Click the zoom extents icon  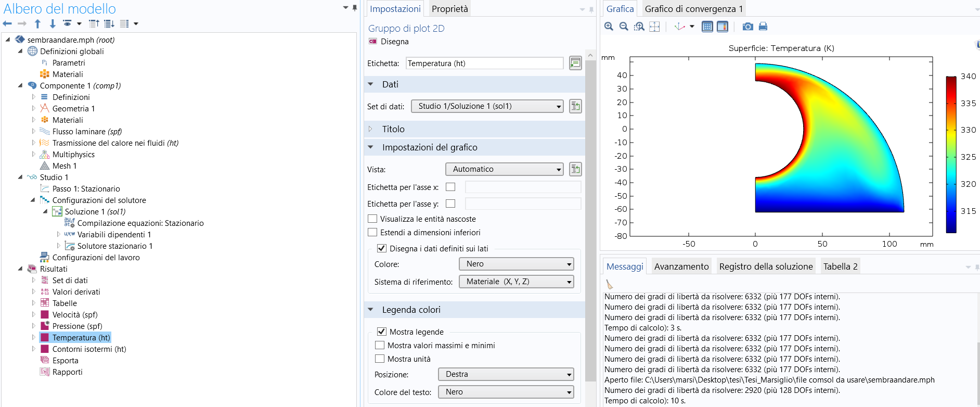(x=654, y=27)
